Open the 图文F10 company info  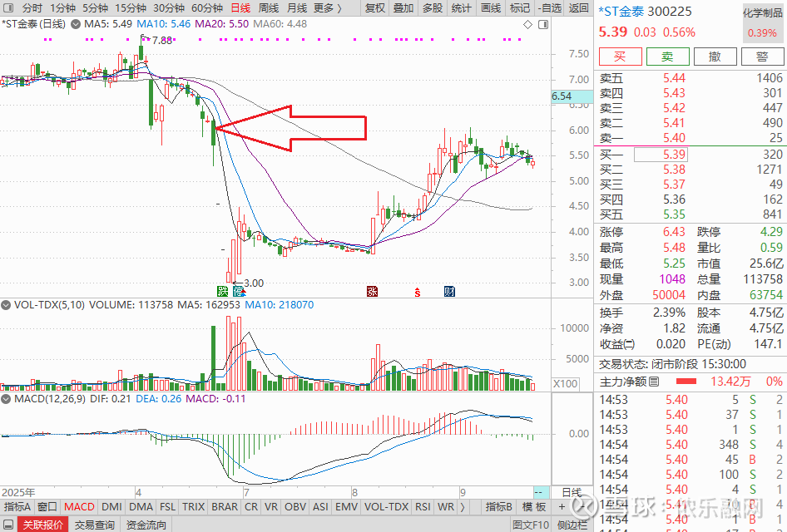[531, 525]
